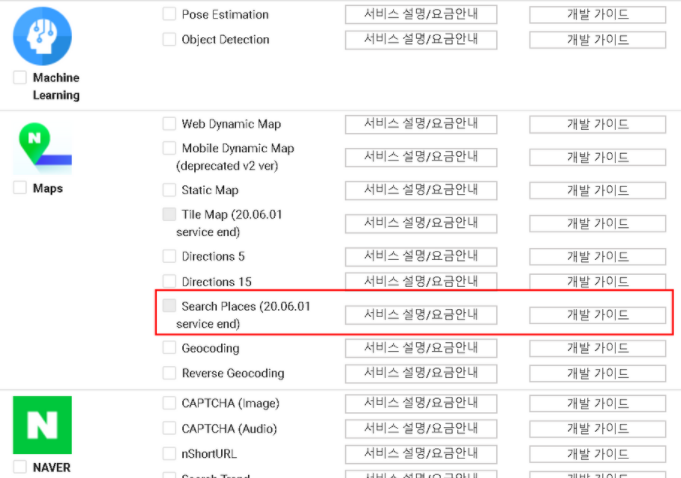
Task: Open Directions 15 developer guide button
Action: point(597,281)
